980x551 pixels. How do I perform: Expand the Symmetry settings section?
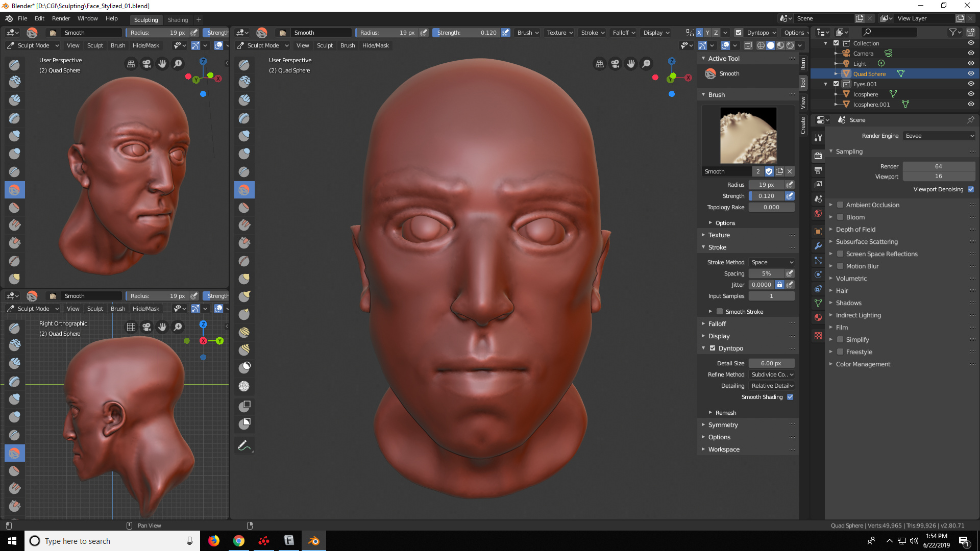click(x=722, y=424)
